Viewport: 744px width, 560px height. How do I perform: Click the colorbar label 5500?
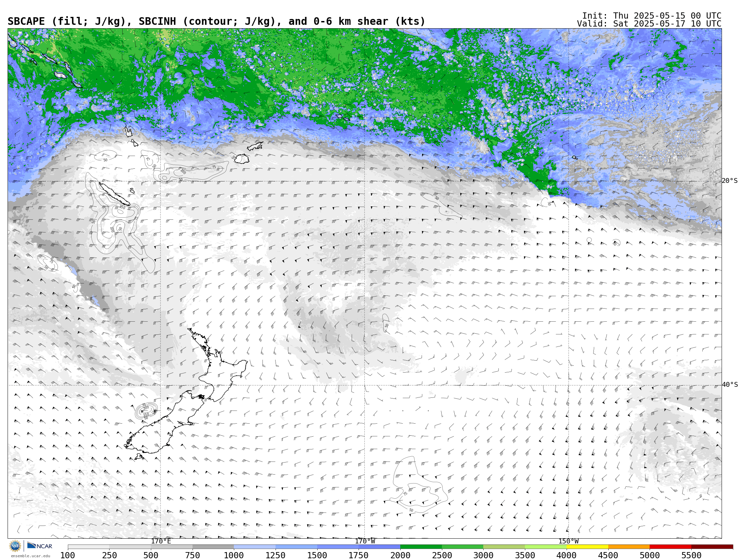coord(691,555)
